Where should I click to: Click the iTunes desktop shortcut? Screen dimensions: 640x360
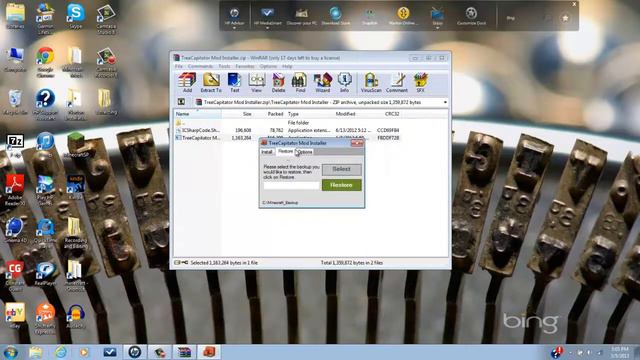[x=45, y=145]
